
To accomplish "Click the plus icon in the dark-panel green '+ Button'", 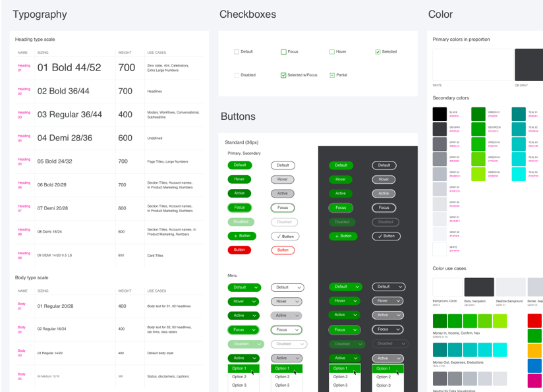I will 337,236.
